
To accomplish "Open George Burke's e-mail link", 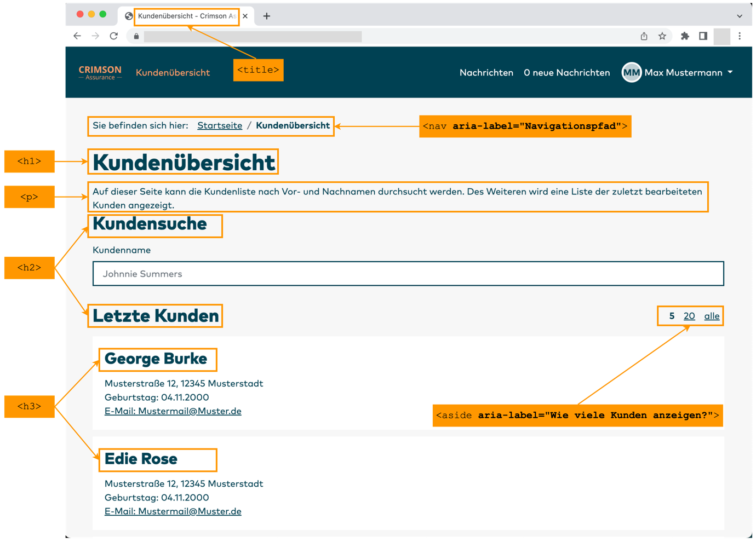I will click(173, 411).
